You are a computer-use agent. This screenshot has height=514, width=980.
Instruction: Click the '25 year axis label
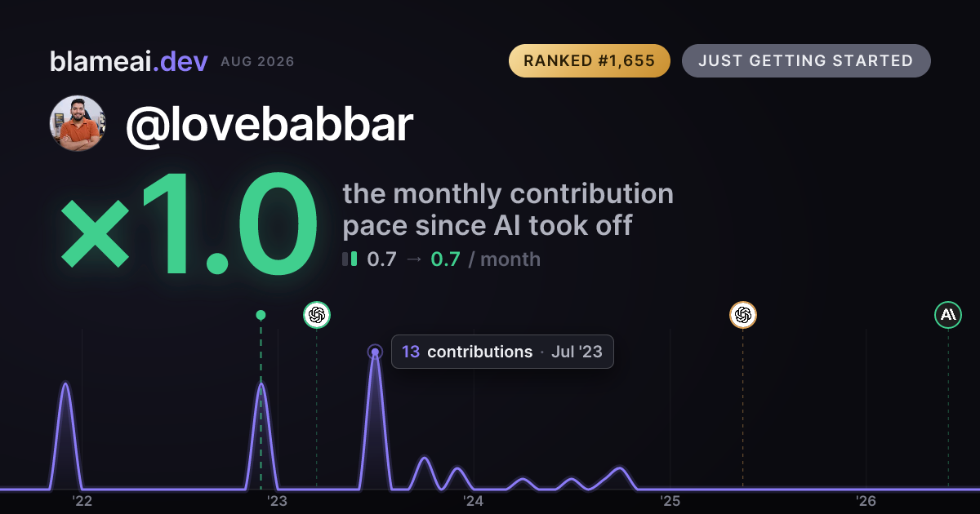(670, 501)
